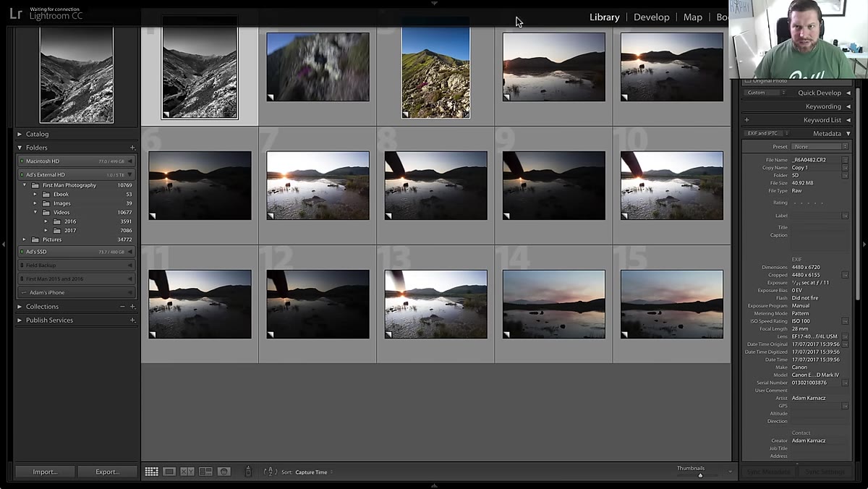Select the black-and-white valley thumbnail, photo 1
This screenshot has width=868, height=489.
pos(200,67)
